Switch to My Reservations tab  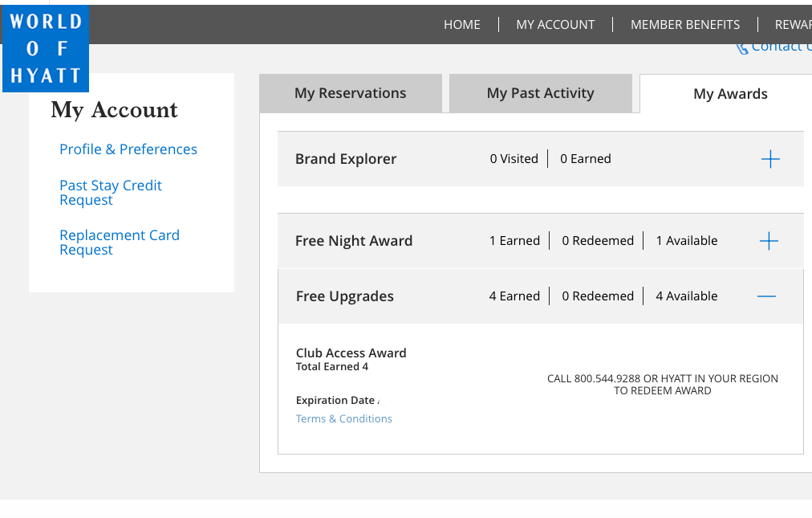click(x=351, y=93)
